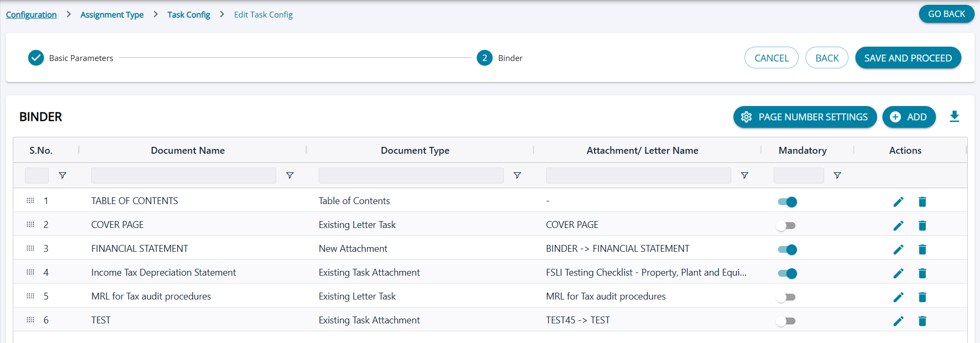Edit the FINANCIAL STATEMENT row
980x343 pixels.
(898, 250)
